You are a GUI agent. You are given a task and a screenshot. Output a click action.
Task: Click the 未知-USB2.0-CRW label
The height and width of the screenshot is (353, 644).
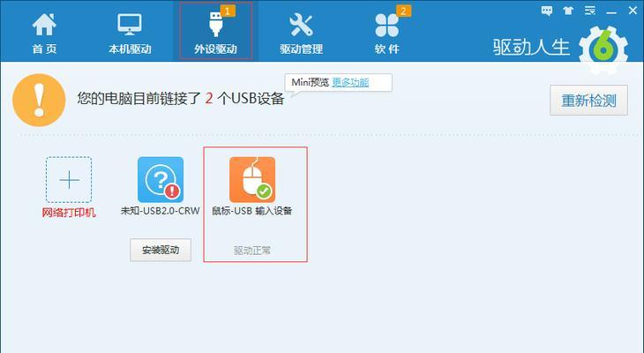(x=161, y=211)
